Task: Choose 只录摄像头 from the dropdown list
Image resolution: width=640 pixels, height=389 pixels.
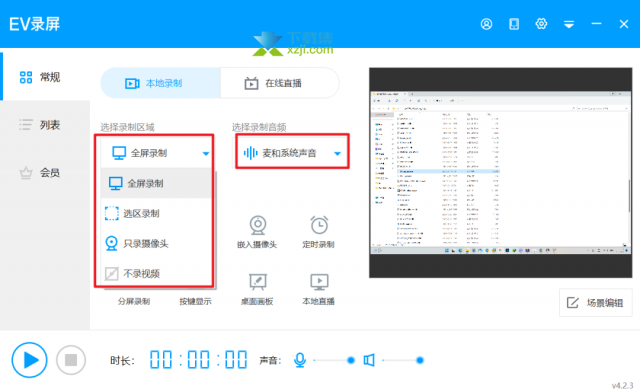Action: pos(156,244)
